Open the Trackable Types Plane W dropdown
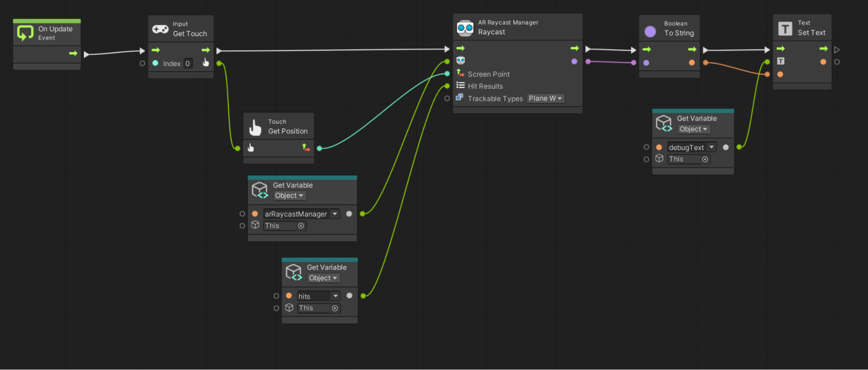This screenshot has width=868, height=370. [x=545, y=99]
